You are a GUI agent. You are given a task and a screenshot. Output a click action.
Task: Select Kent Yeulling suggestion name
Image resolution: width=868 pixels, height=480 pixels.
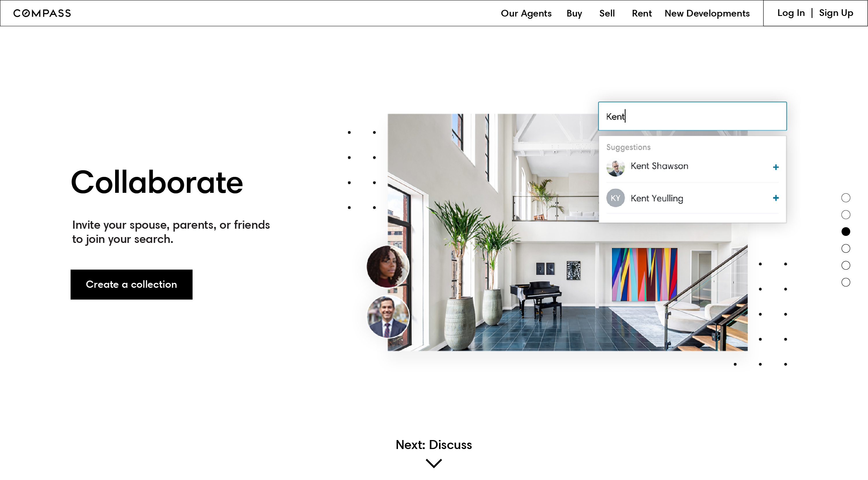tap(657, 198)
